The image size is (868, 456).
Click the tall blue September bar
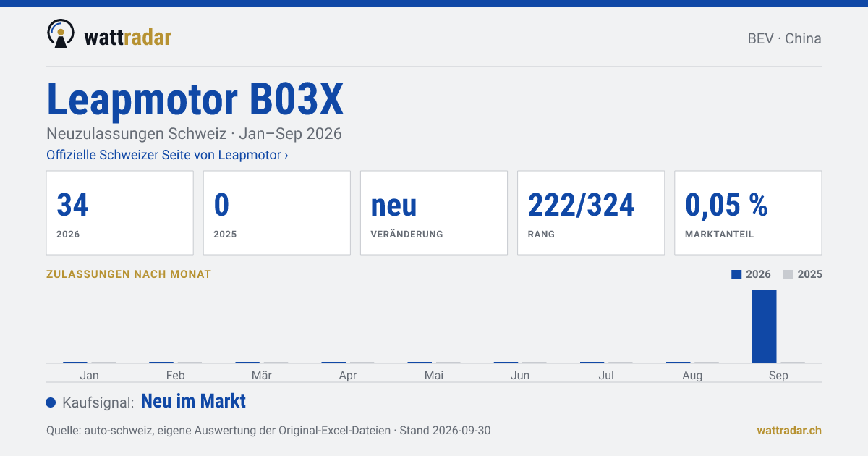pos(765,326)
